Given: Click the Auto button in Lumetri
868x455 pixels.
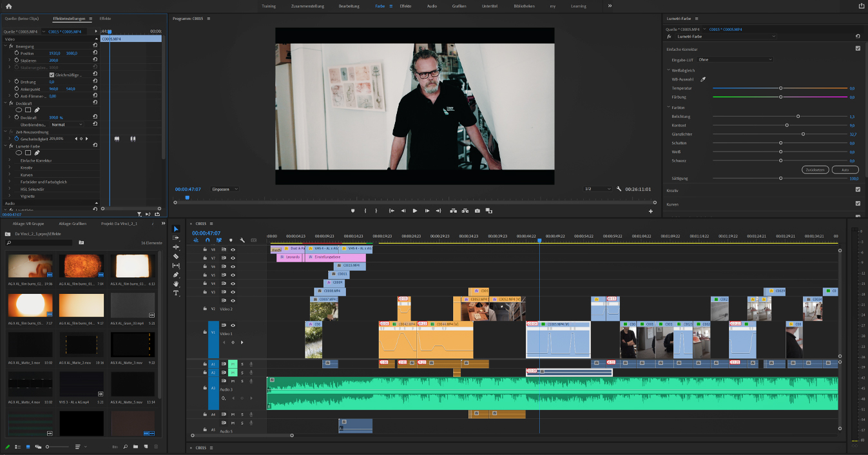Looking at the screenshot, I should click(x=845, y=169).
